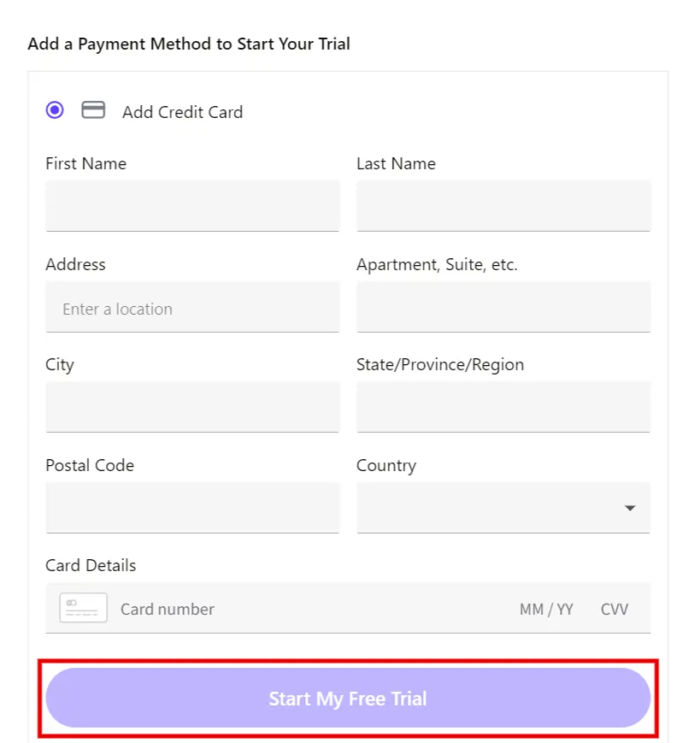
Task: Open the Country dropdown
Action: [503, 507]
